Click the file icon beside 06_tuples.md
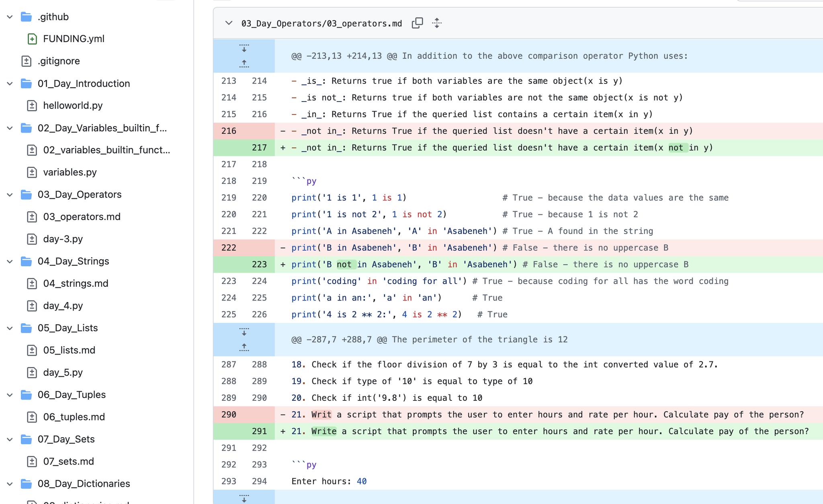823x504 pixels. click(x=32, y=417)
